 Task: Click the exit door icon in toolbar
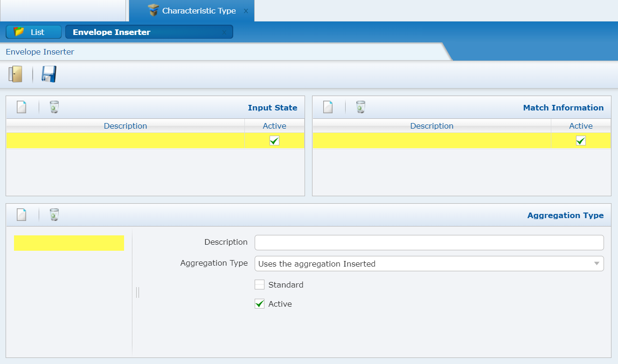pyautogui.click(x=16, y=74)
